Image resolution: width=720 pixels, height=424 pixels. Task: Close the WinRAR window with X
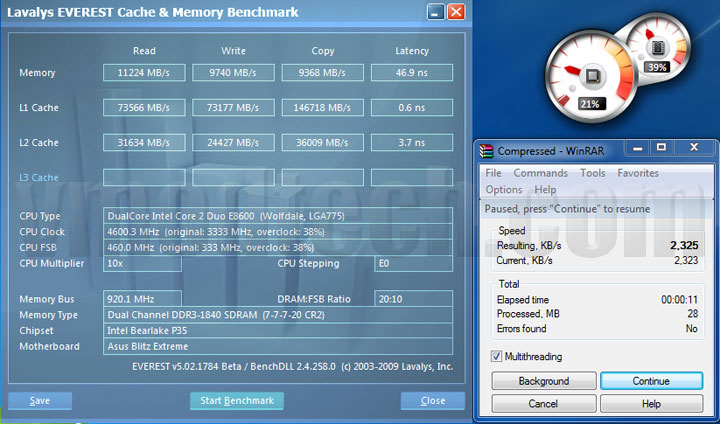(x=694, y=148)
